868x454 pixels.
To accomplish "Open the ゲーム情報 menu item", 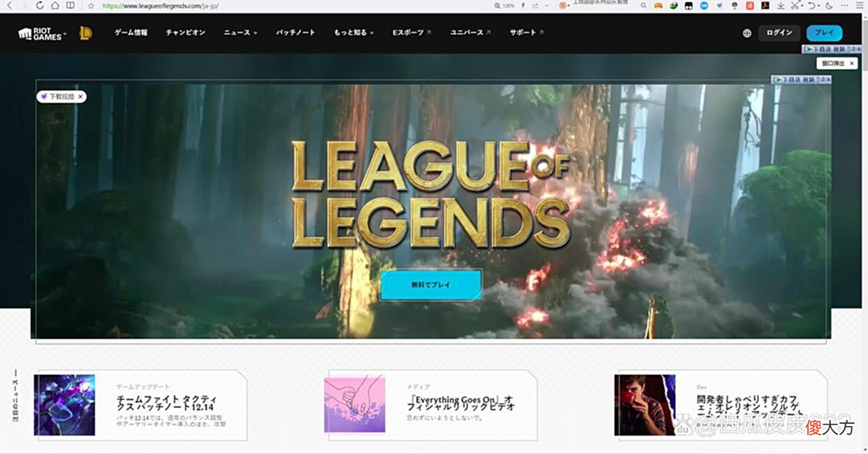I will click(131, 32).
